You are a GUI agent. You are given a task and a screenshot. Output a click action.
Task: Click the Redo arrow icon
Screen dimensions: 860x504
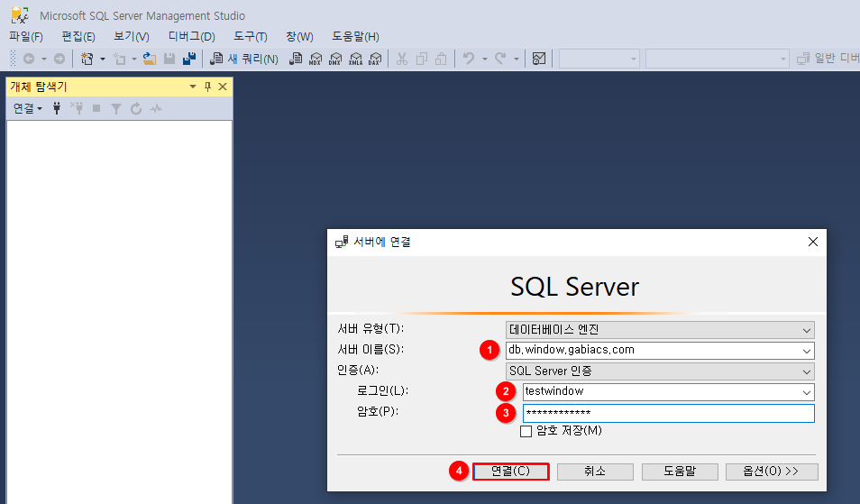(x=500, y=58)
